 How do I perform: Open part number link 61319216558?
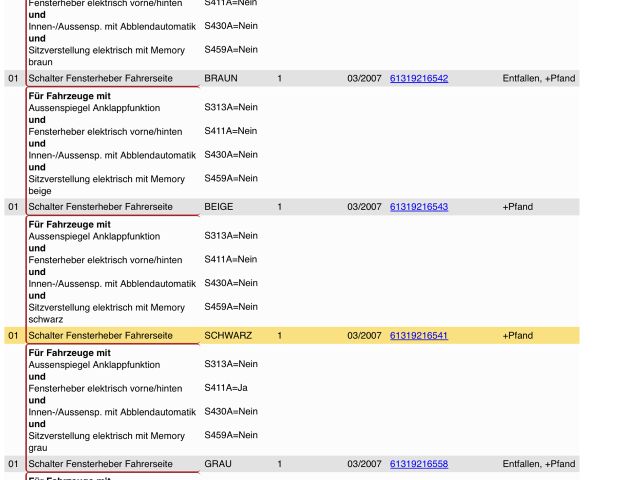pos(418,464)
